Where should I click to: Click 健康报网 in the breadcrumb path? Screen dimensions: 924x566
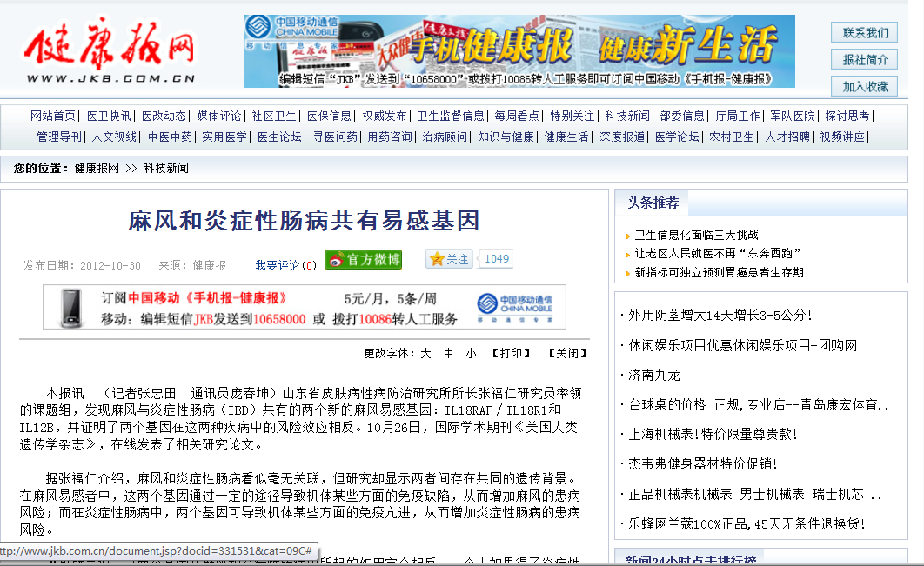[97, 168]
